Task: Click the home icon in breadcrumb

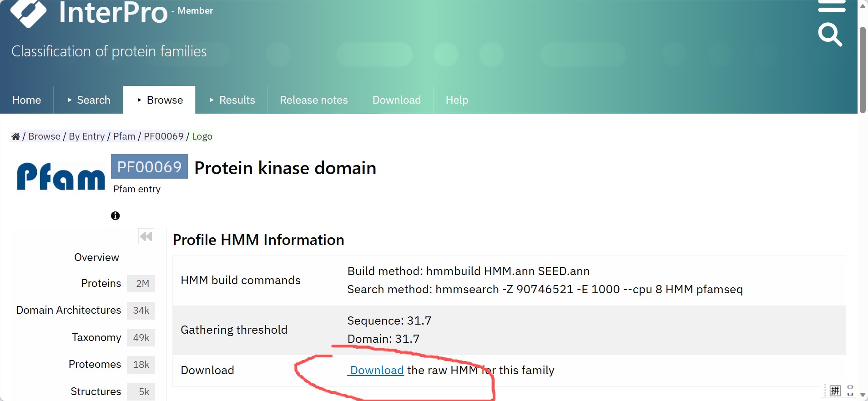Action: pos(15,136)
